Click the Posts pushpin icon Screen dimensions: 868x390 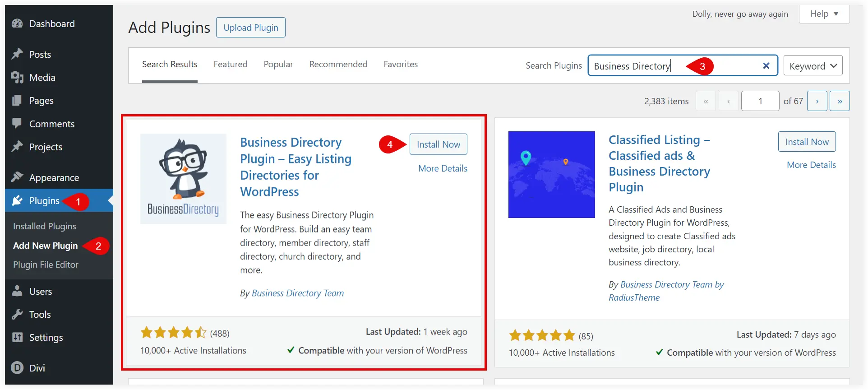[x=17, y=54]
